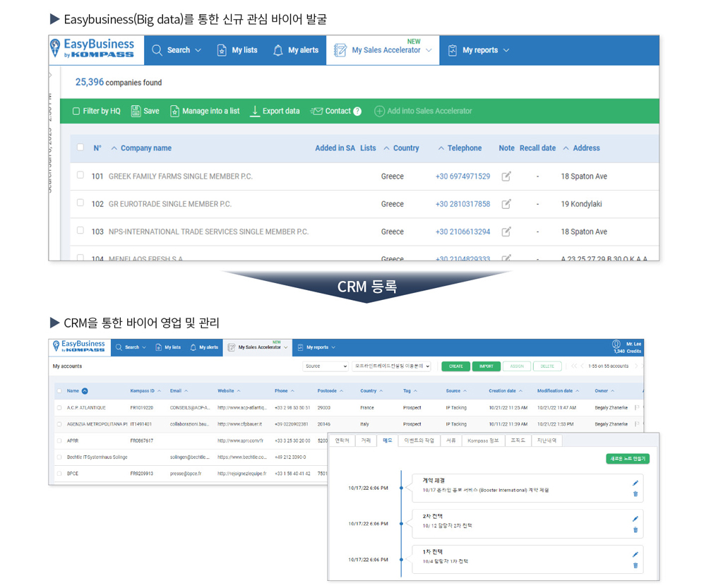Image resolution: width=723 pixels, height=588 pixels.
Task: Click the Save disk icon in green toolbar
Action: click(136, 112)
